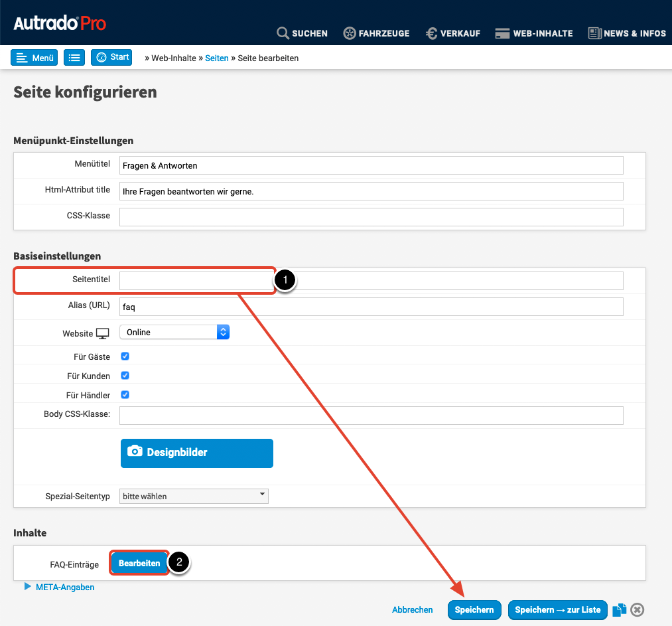Click the Seitentitel input field
The height and width of the screenshot is (626, 672).
[x=371, y=281]
